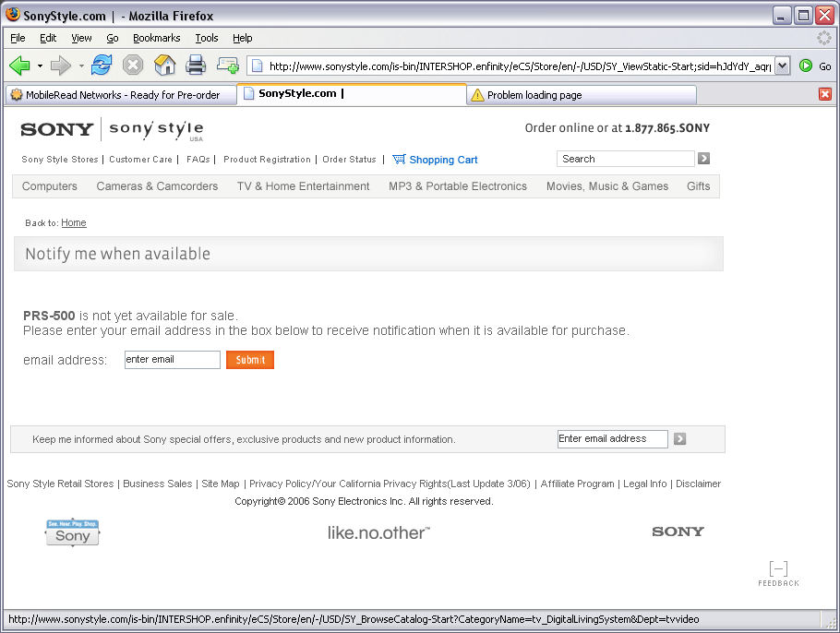The image size is (840, 633).
Task: Click the See Hear Play Shop Sony badge
Action: tap(72, 532)
